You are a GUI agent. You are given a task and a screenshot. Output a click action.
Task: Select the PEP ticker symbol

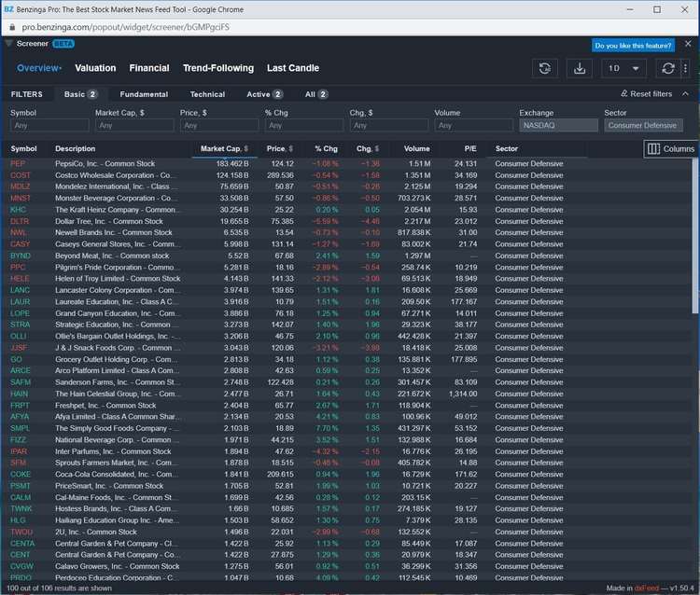pyautogui.click(x=18, y=164)
